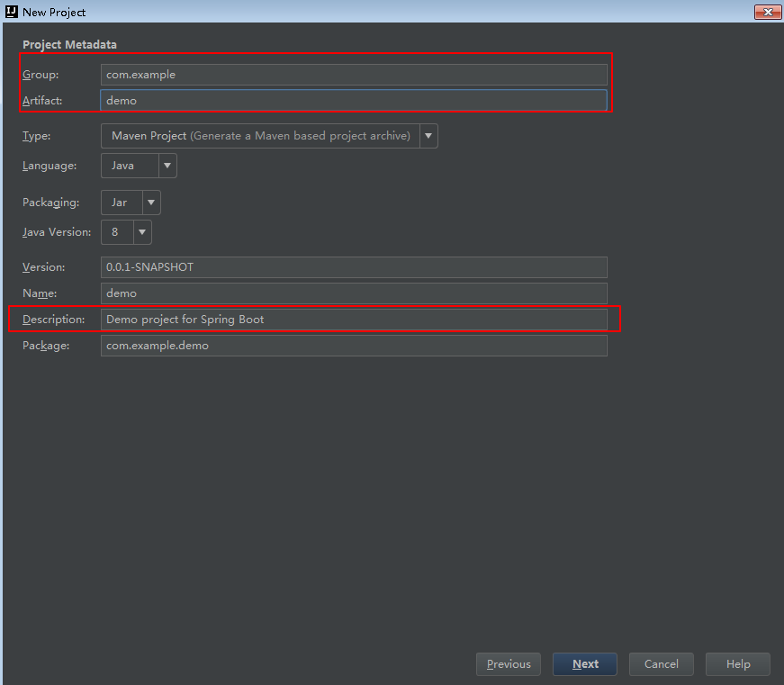Proceed by clicking Next
This screenshot has width=784, height=685.
coord(585,664)
